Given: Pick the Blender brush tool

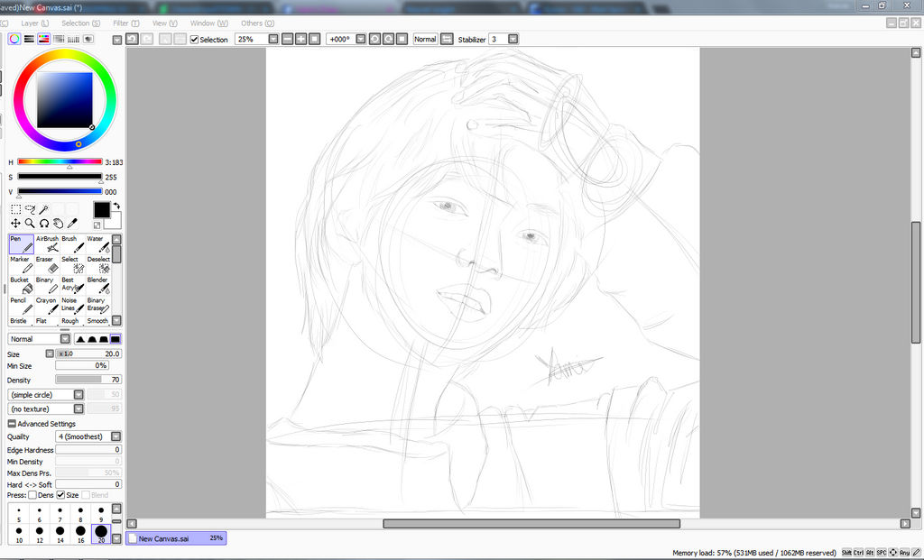Looking at the screenshot, I should coord(98,287).
